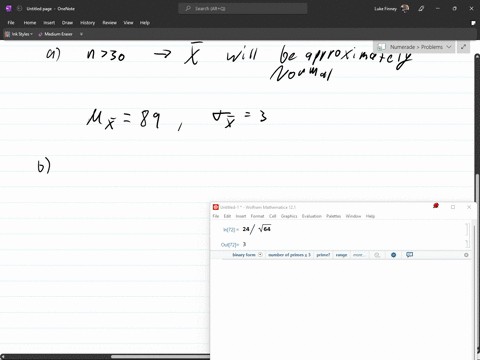This screenshot has width=480, height=360.
Task: Select the Out[72] cell bracket
Action: pyautogui.click(x=467, y=244)
